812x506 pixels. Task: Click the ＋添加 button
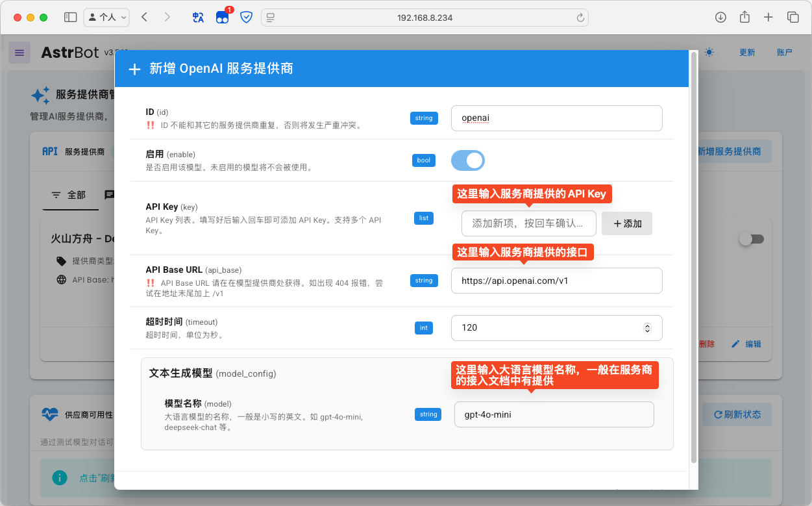coord(627,223)
